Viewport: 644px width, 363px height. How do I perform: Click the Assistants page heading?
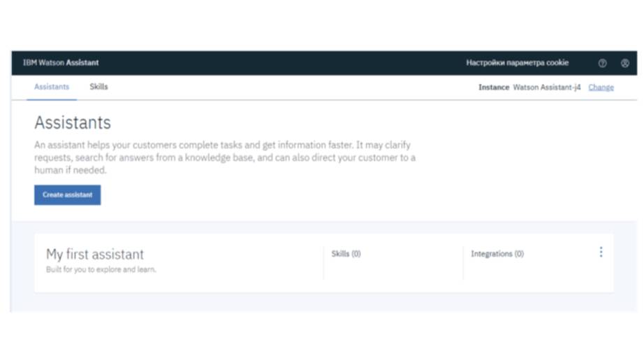click(x=73, y=123)
